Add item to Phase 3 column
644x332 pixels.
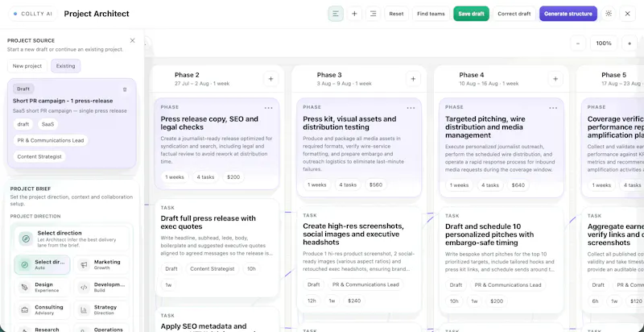(413, 79)
